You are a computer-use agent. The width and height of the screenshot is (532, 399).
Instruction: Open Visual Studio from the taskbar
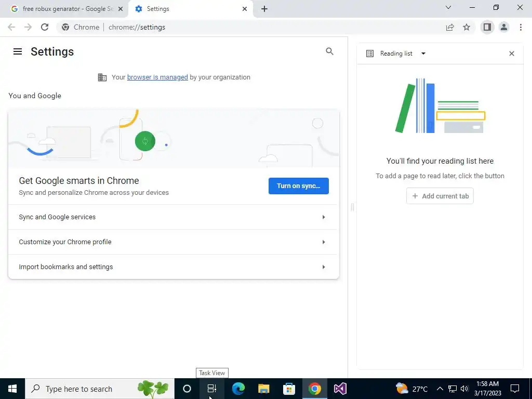340,389
